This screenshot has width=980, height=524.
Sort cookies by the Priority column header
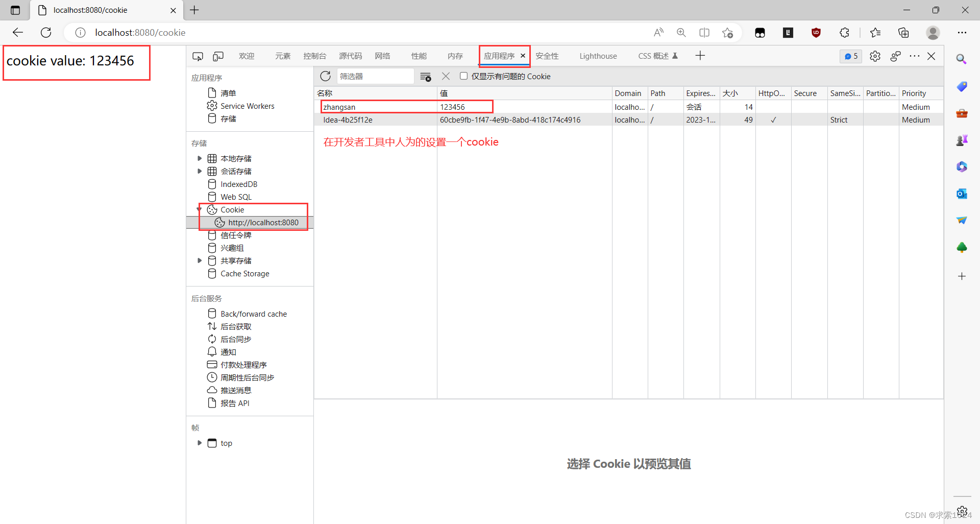point(921,93)
